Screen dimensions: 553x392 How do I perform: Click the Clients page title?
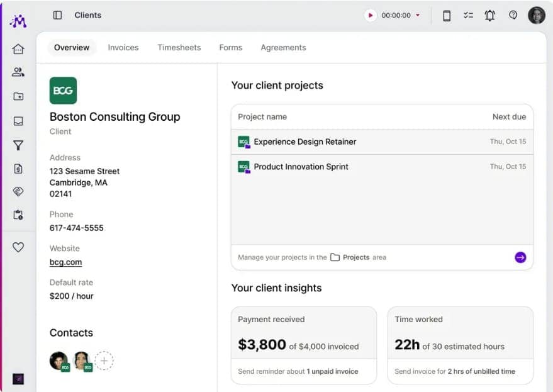88,15
